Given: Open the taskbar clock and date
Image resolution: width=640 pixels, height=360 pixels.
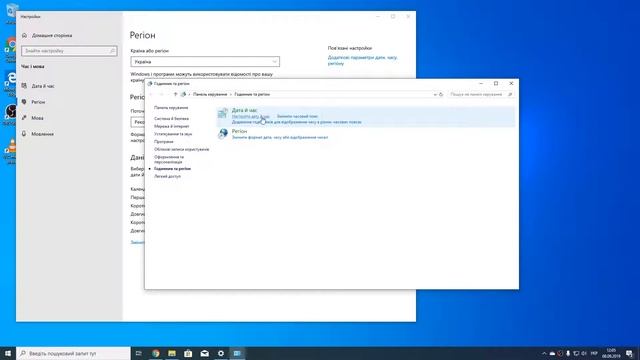Looking at the screenshot, I should [611, 353].
